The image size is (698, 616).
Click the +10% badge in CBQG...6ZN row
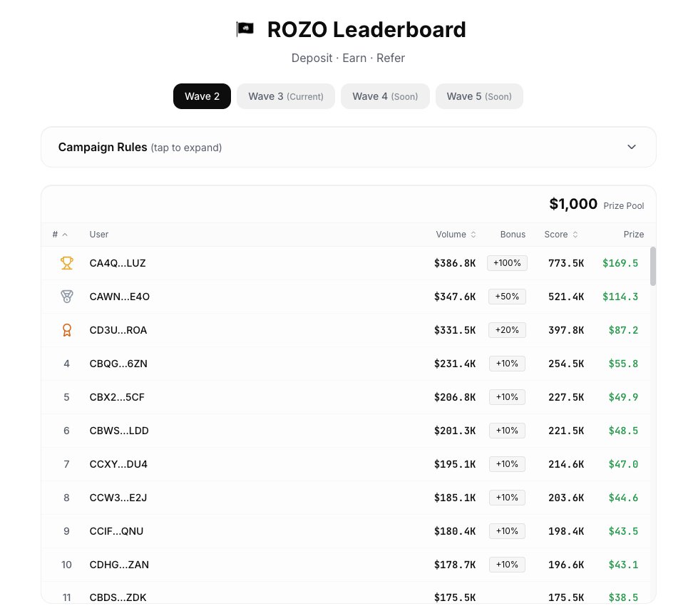click(x=507, y=364)
